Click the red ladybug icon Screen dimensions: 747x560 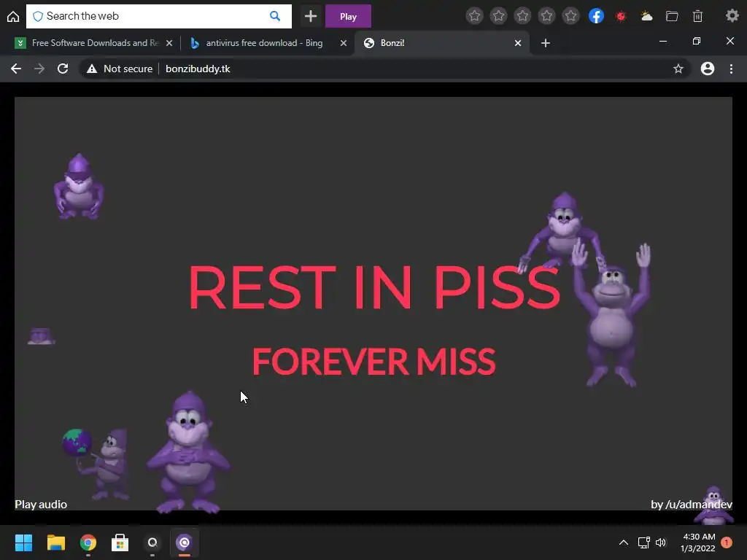pyautogui.click(x=621, y=17)
